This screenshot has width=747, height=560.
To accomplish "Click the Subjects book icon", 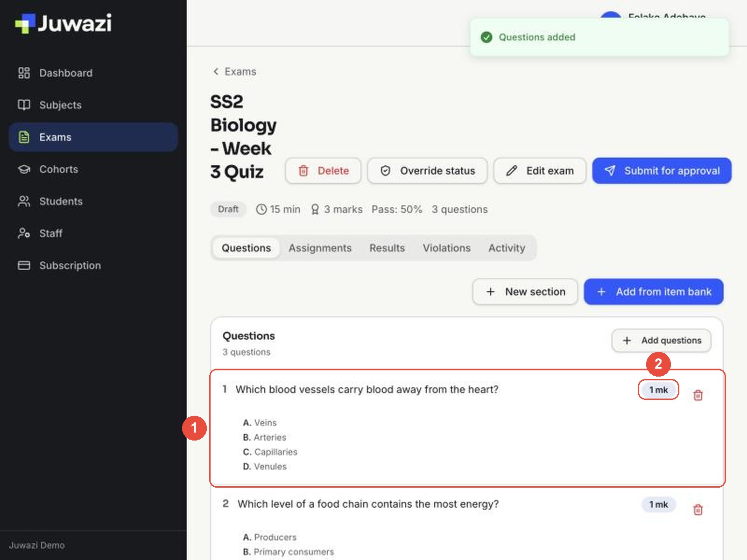I will tap(24, 105).
